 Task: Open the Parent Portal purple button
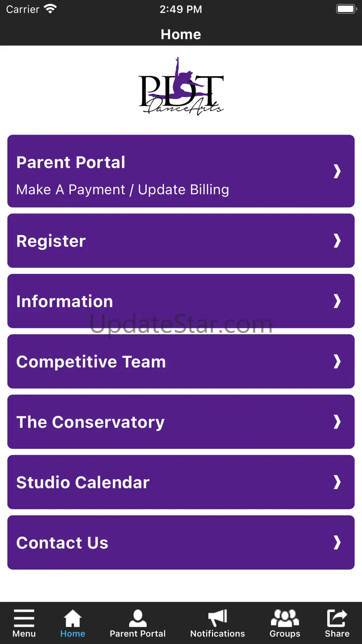point(181,171)
